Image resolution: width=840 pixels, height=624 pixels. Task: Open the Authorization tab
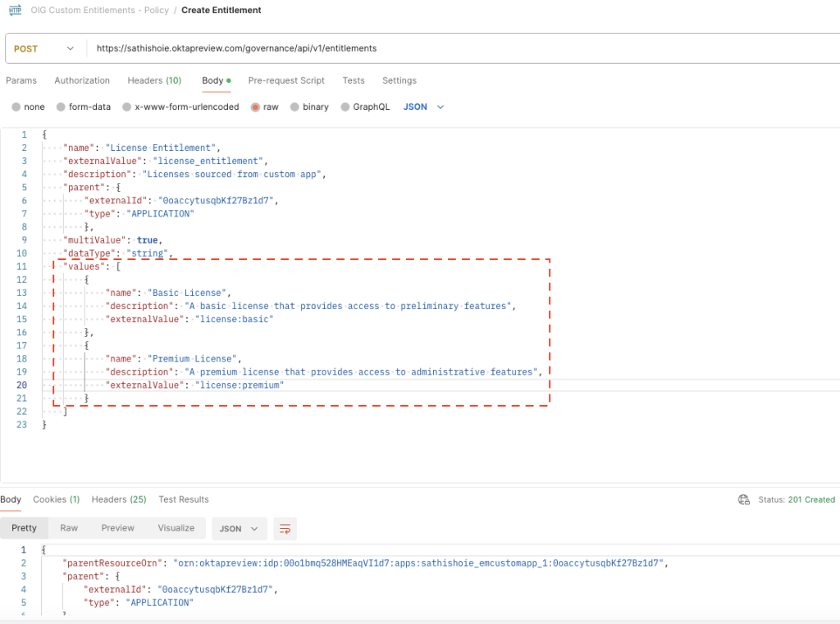82,80
